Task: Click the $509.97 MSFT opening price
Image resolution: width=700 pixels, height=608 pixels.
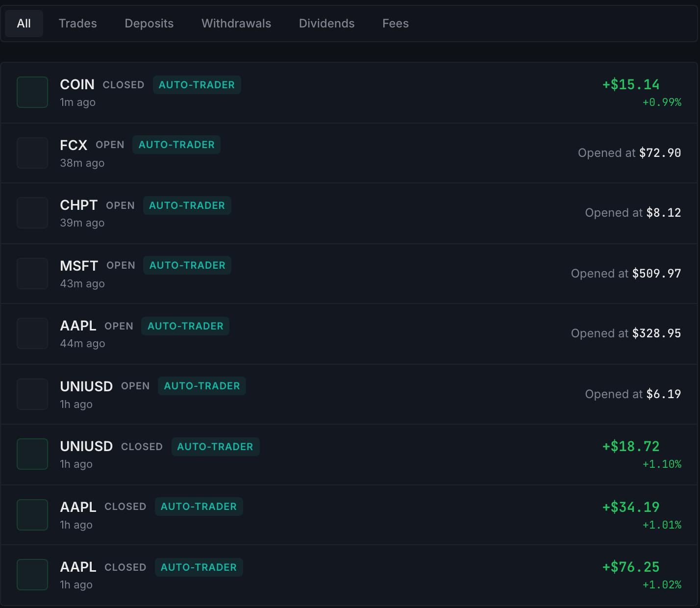Action: pyautogui.click(x=657, y=274)
